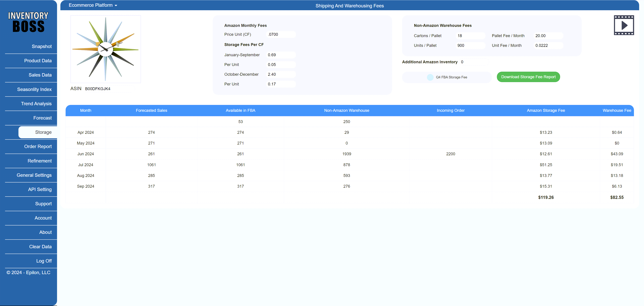Edit the ASIN field B00DFKGJK4
This screenshot has width=644, height=306.
[109, 89]
